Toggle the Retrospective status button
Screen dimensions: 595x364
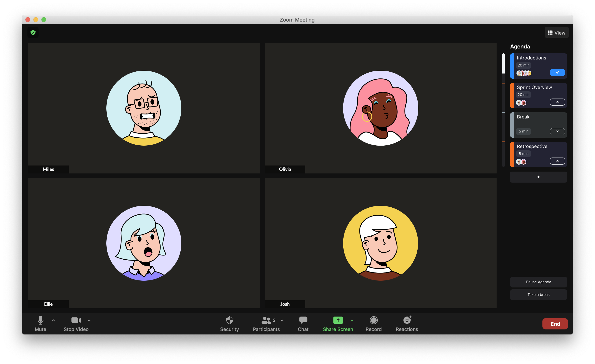tap(557, 161)
